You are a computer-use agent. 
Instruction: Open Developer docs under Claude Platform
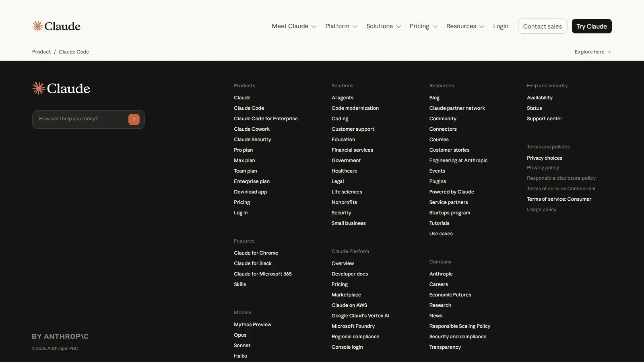[x=350, y=274]
